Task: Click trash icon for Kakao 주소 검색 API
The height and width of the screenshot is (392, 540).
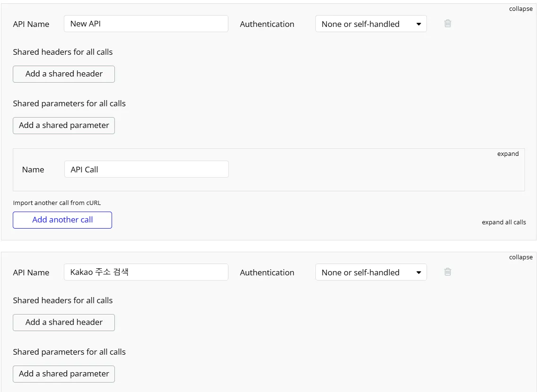Action: 448,272
